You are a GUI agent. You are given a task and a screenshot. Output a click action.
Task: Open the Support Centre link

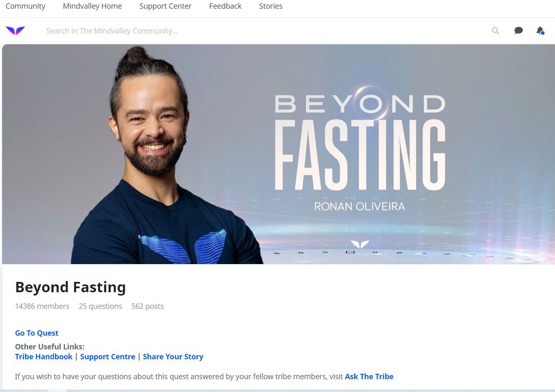click(x=108, y=357)
